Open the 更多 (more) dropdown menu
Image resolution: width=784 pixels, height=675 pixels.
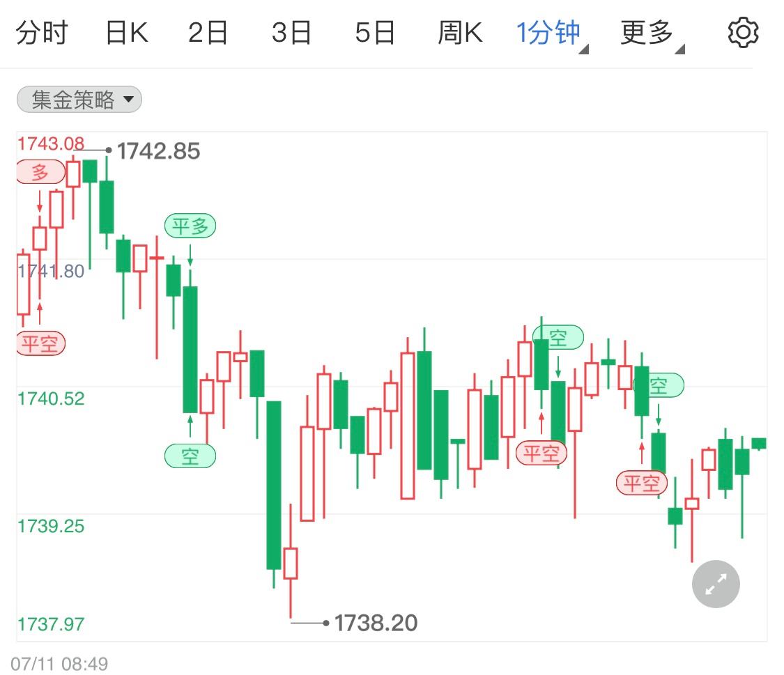click(645, 31)
